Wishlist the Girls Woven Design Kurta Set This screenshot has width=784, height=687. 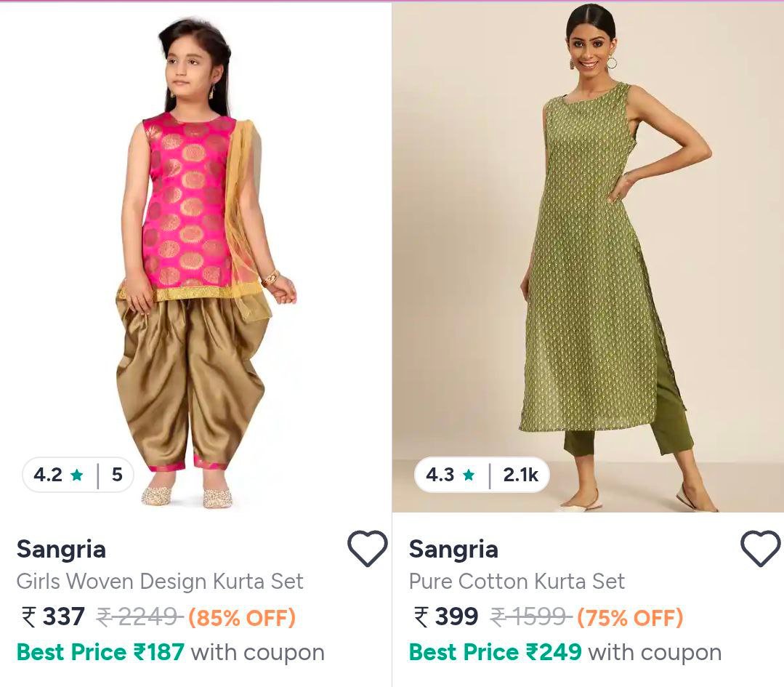coord(367,548)
